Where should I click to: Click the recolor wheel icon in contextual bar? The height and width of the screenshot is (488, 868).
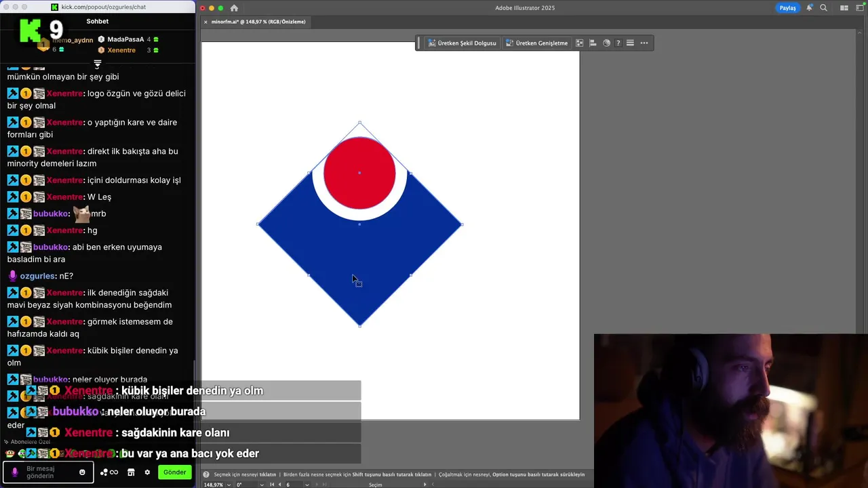[x=606, y=43]
